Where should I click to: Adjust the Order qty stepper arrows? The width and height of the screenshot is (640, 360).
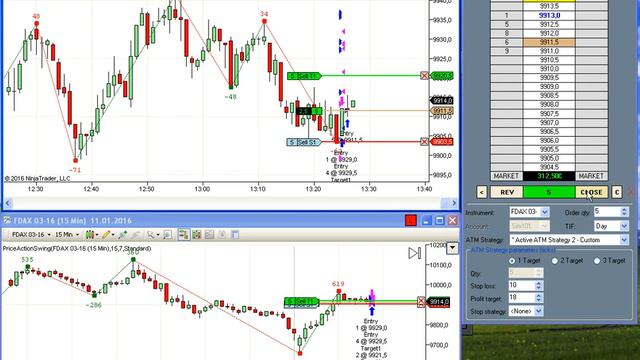624,212
